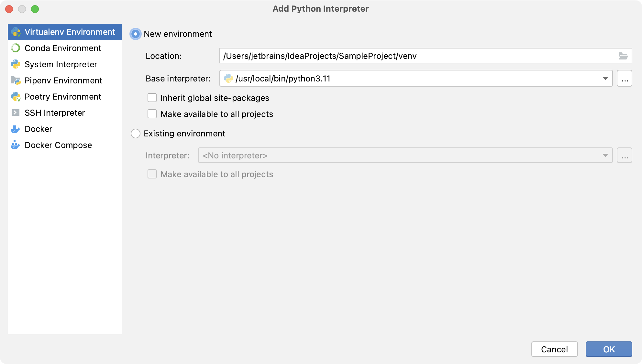Click Cancel to dismiss dialog
This screenshot has height=364, width=642.
(555, 349)
